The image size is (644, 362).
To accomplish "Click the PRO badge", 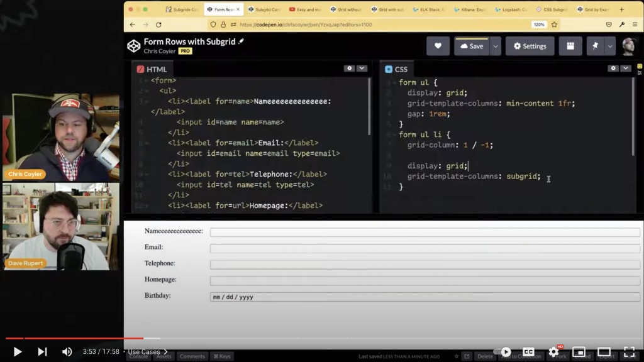I will [186, 52].
